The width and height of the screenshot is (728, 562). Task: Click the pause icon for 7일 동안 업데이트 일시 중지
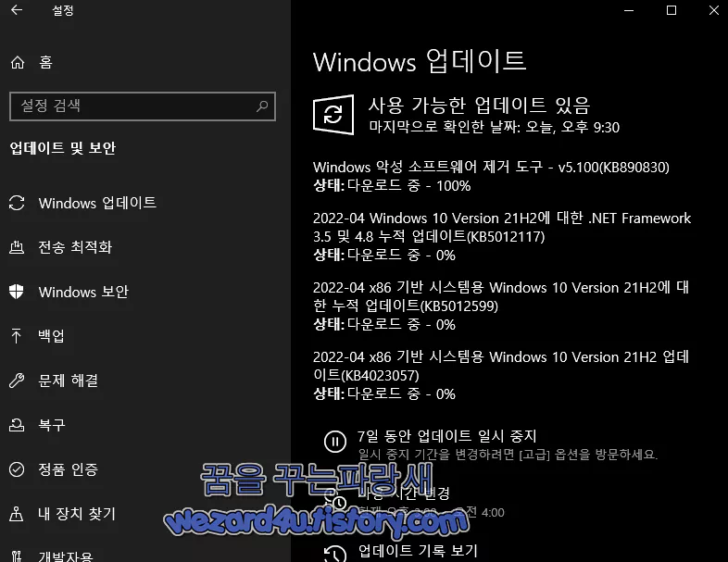[334, 442]
